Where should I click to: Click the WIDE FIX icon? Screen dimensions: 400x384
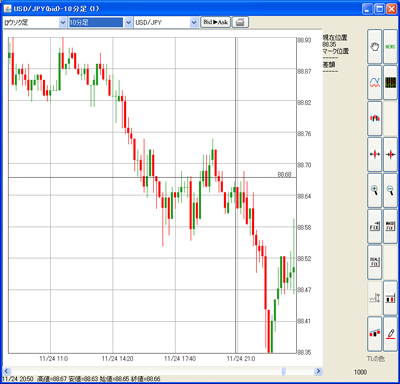pyautogui.click(x=390, y=226)
